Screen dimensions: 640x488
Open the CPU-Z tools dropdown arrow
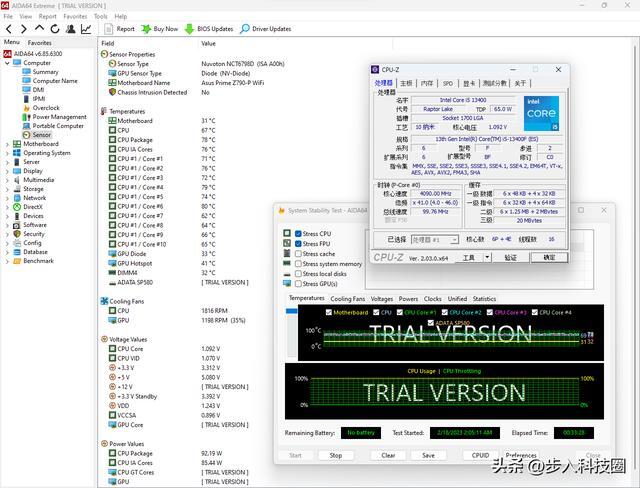click(x=487, y=257)
